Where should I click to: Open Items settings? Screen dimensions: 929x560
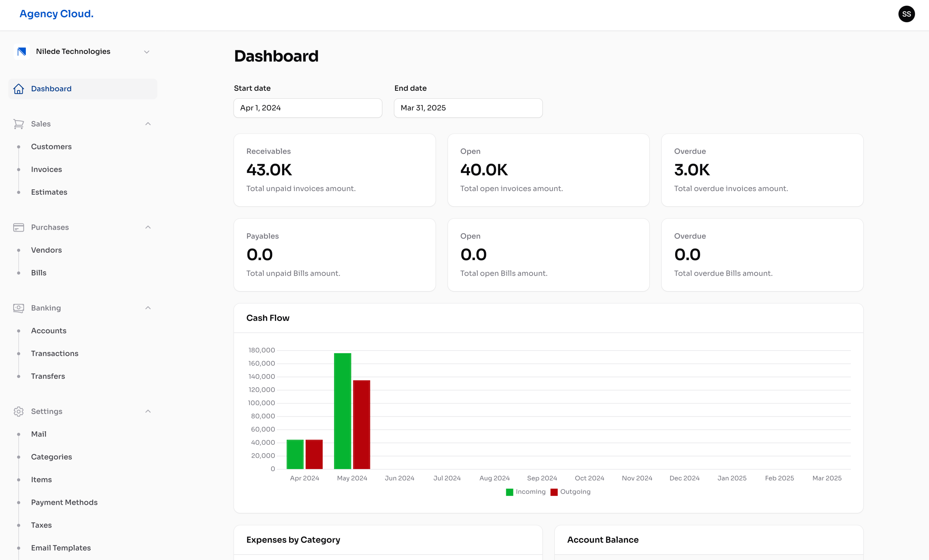[42, 480]
